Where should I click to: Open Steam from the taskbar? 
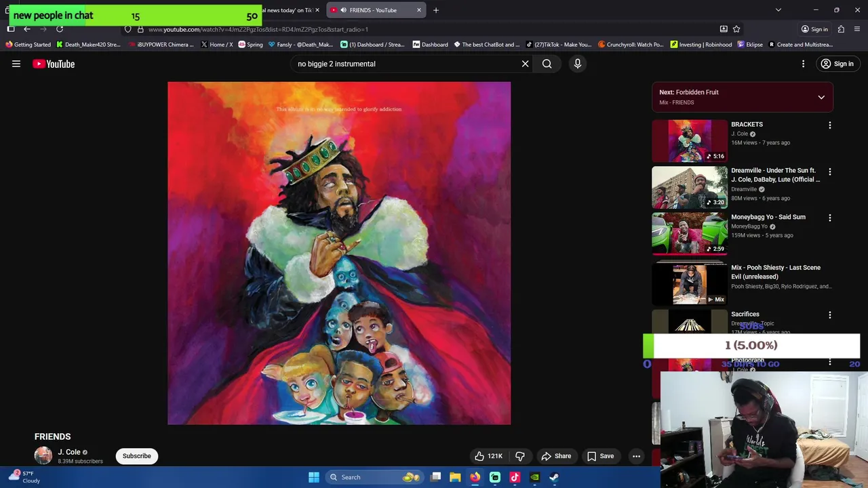[554, 477]
